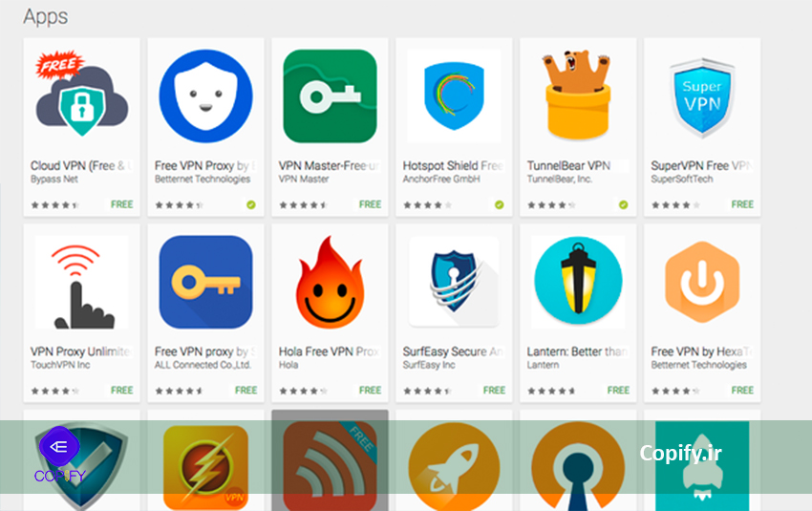Select the SuperVPN blue shield icon
Viewport: 812px width, 511px height.
point(702,97)
